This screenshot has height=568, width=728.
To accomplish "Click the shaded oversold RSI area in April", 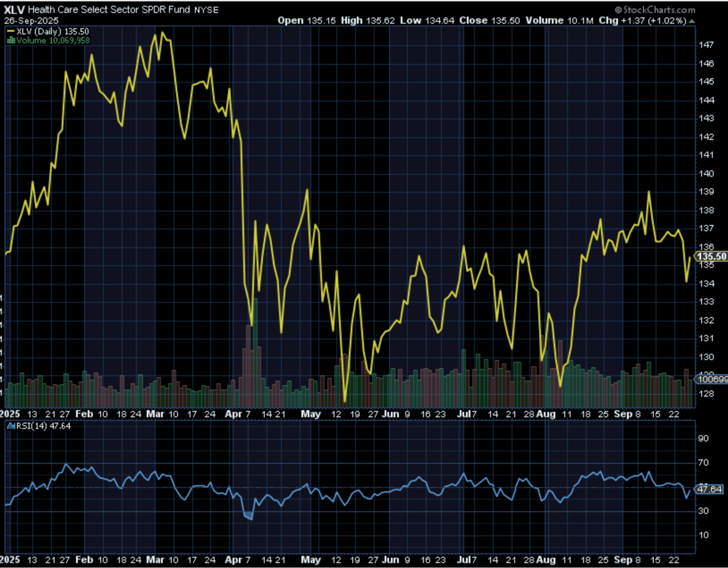I will coord(248,516).
